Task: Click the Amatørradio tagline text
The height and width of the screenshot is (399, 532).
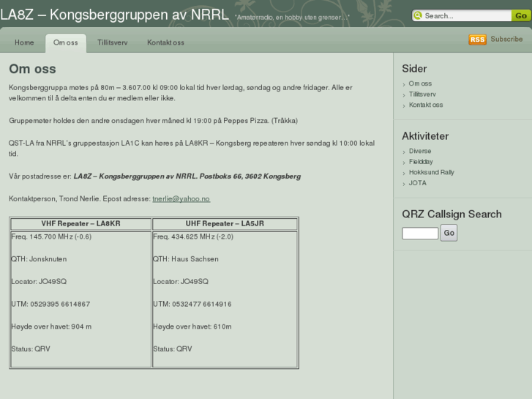Action: coord(292,17)
